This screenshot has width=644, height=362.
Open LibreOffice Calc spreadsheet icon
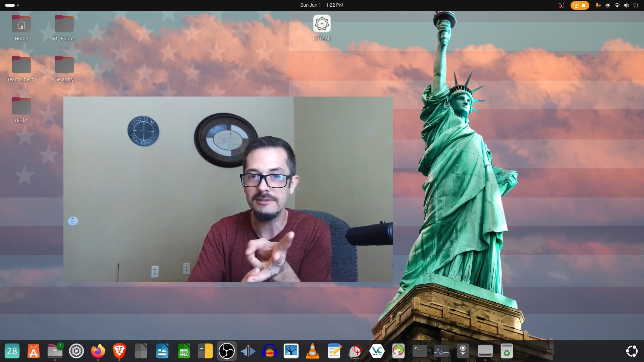[x=183, y=351]
